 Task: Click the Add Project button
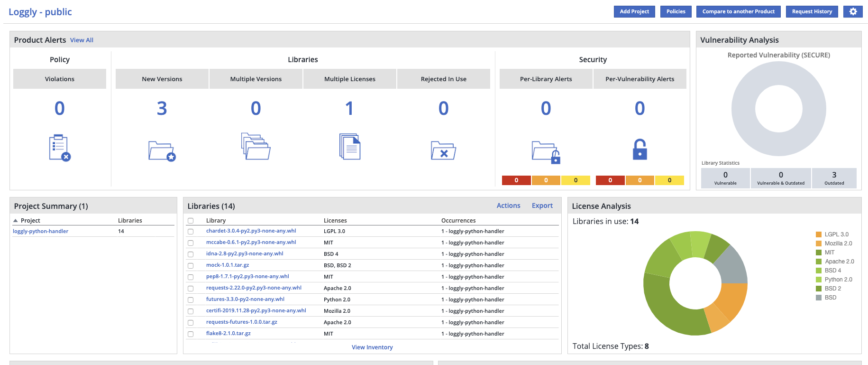point(634,11)
